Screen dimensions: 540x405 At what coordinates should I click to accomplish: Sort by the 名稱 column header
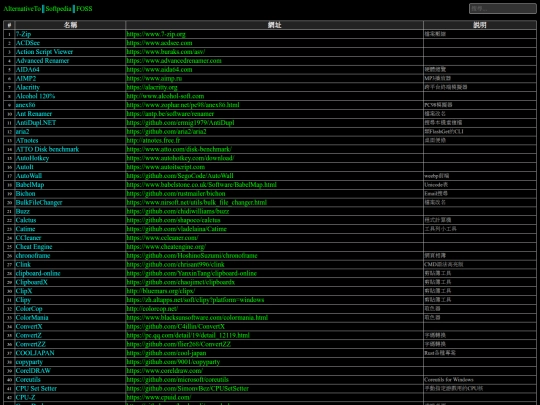70,25
